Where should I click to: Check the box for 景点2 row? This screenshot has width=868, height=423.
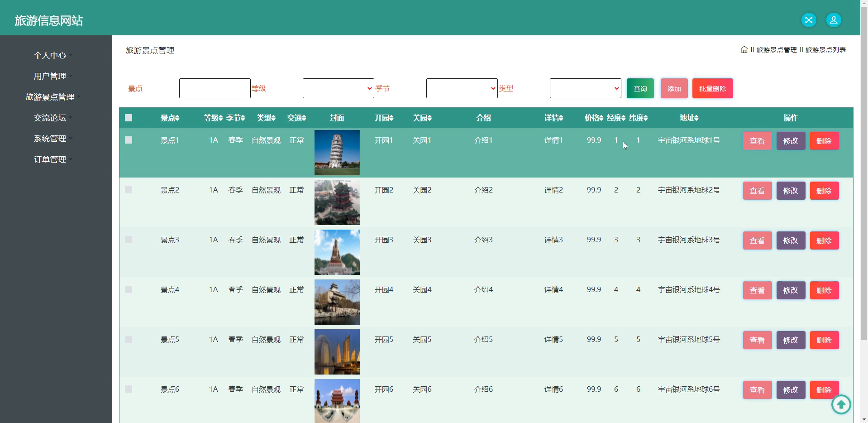click(x=129, y=190)
